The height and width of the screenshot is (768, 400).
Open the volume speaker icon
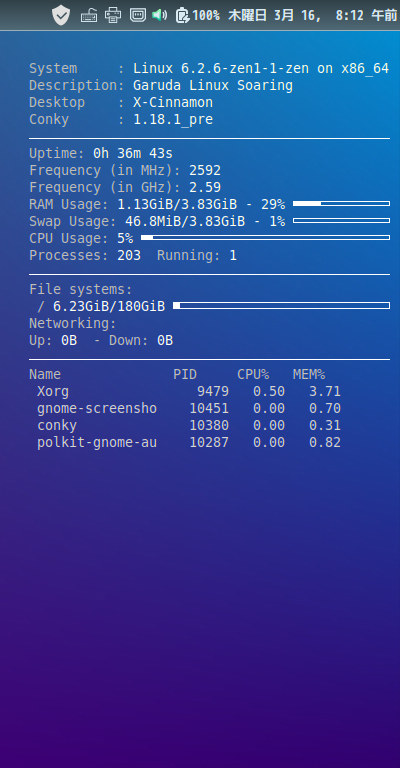[159, 15]
